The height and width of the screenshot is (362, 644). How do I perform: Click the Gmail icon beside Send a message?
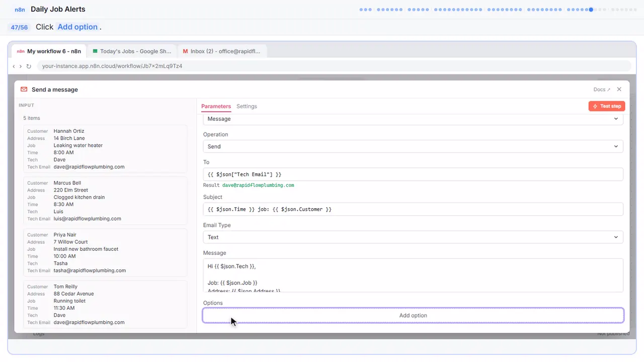(x=24, y=89)
